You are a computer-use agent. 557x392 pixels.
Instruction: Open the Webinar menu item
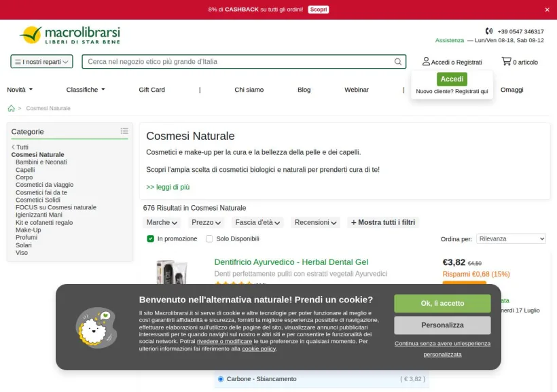pos(357,90)
